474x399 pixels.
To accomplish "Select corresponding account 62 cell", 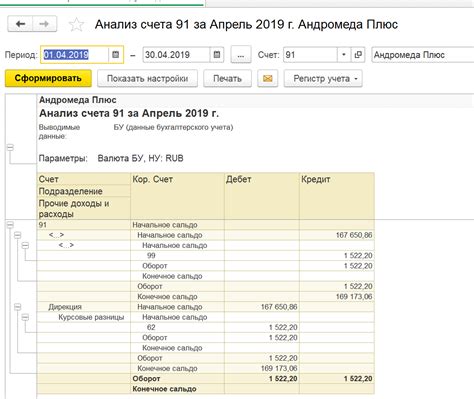I will tap(177, 327).
